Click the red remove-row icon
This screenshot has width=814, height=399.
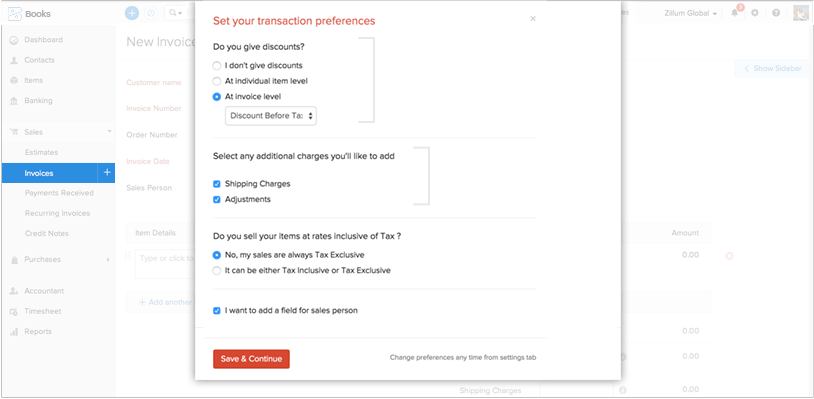click(x=729, y=256)
